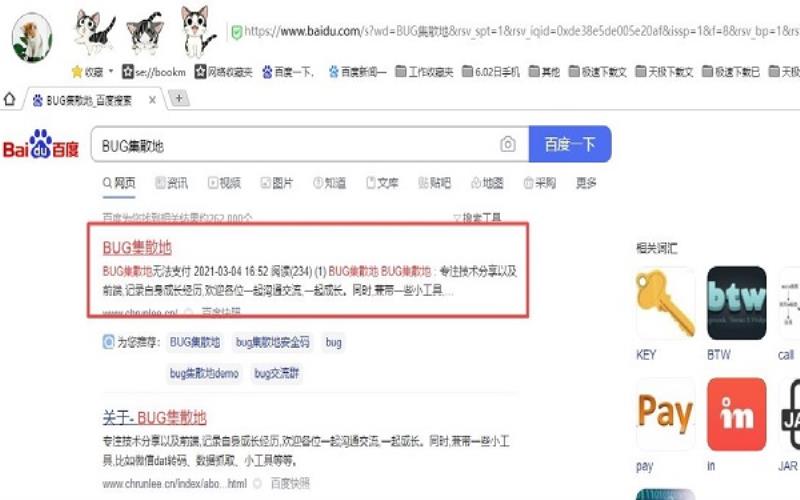This screenshot has width=800, height=500.
Task: Expand the 更多 search categories menu
Action: (x=586, y=183)
